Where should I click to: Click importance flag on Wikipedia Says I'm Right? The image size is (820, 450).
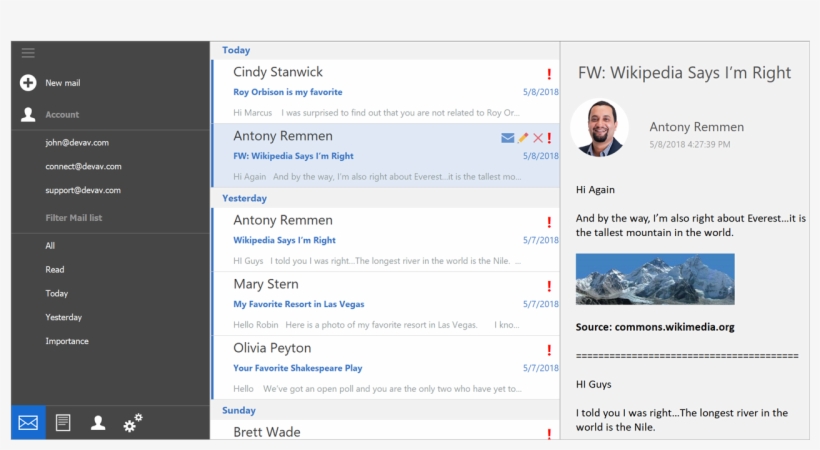point(549,222)
